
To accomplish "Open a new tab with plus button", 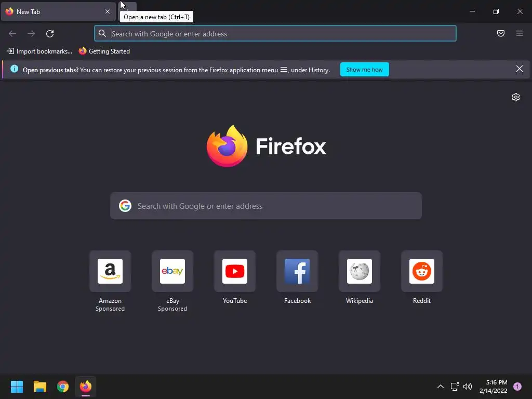I will 128,11.
